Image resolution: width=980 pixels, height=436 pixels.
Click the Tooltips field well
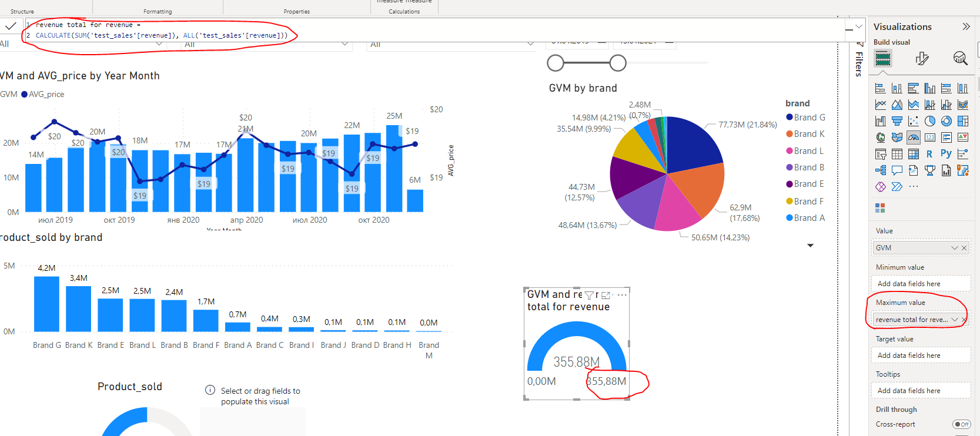[921, 391]
